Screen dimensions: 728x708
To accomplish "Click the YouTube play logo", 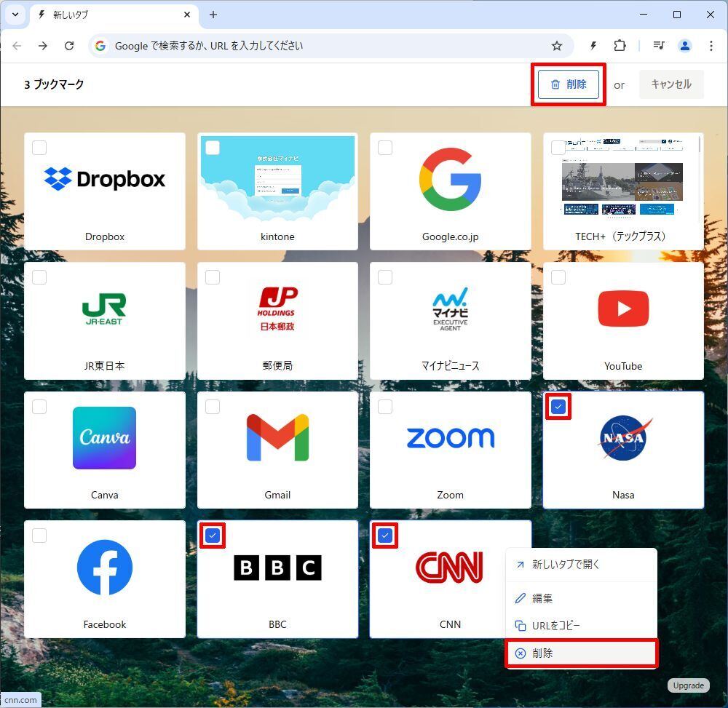I will (623, 309).
